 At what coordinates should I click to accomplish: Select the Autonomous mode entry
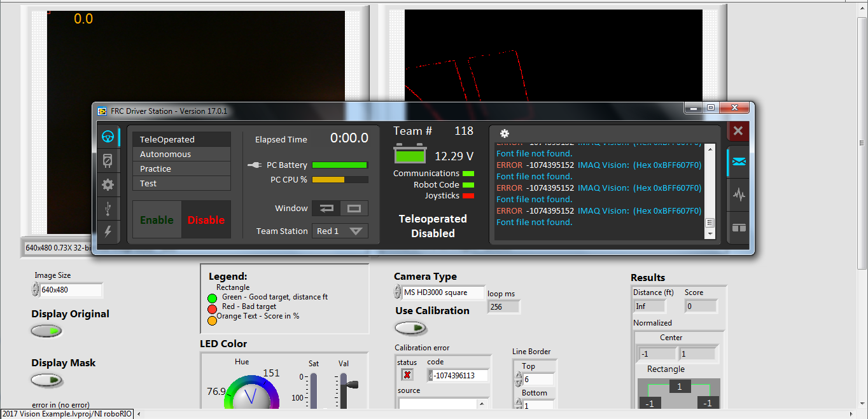coord(181,153)
